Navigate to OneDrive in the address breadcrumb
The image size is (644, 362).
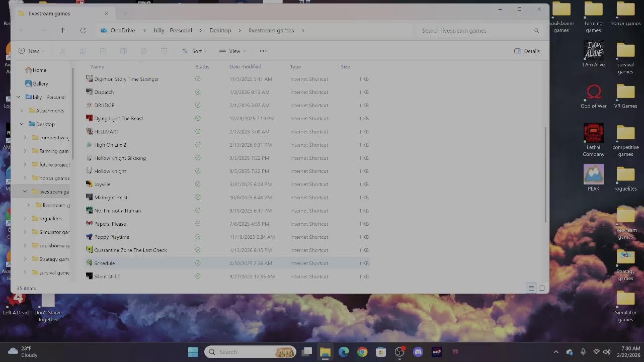click(123, 31)
